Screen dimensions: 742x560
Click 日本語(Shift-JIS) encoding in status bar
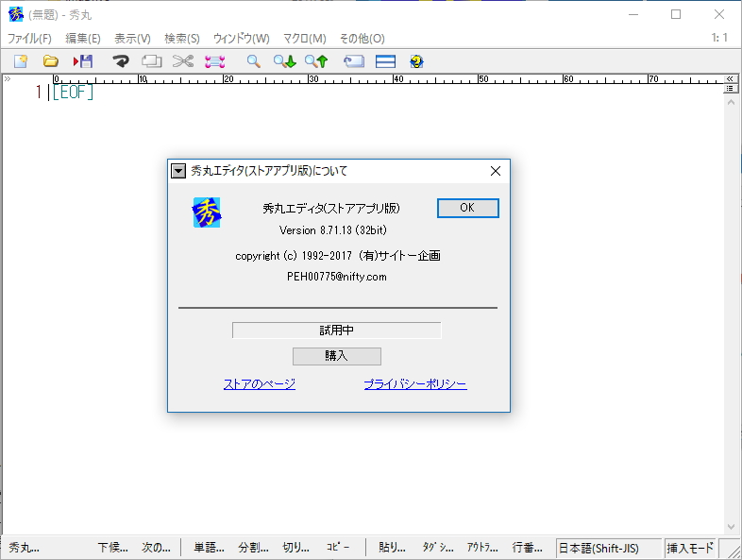(608, 548)
